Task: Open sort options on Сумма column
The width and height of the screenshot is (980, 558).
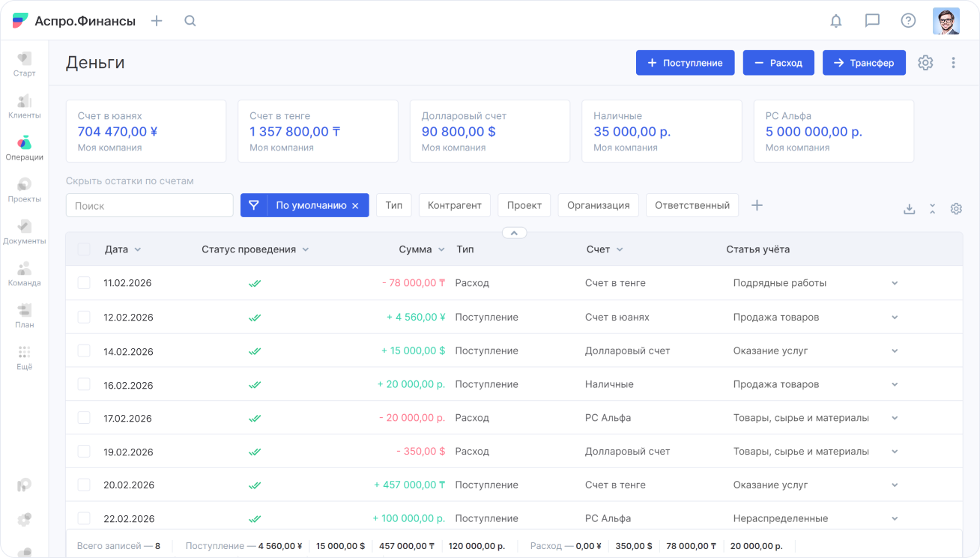Action: click(x=441, y=249)
